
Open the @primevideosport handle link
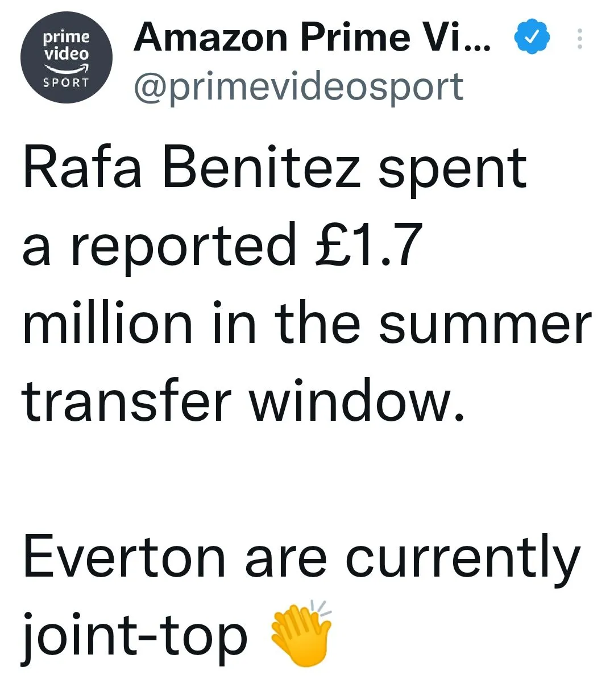click(298, 88)
